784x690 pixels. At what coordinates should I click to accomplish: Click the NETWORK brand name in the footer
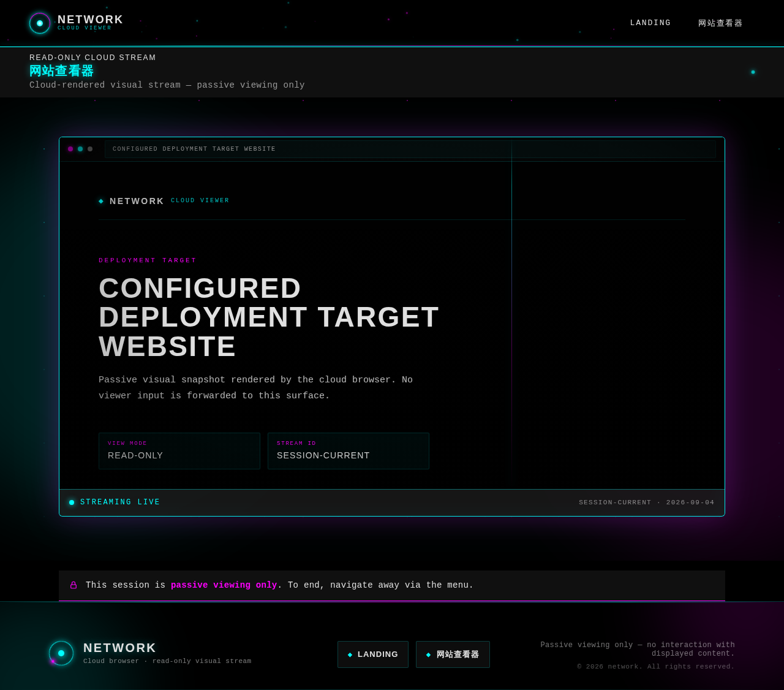tap(120, 648)
